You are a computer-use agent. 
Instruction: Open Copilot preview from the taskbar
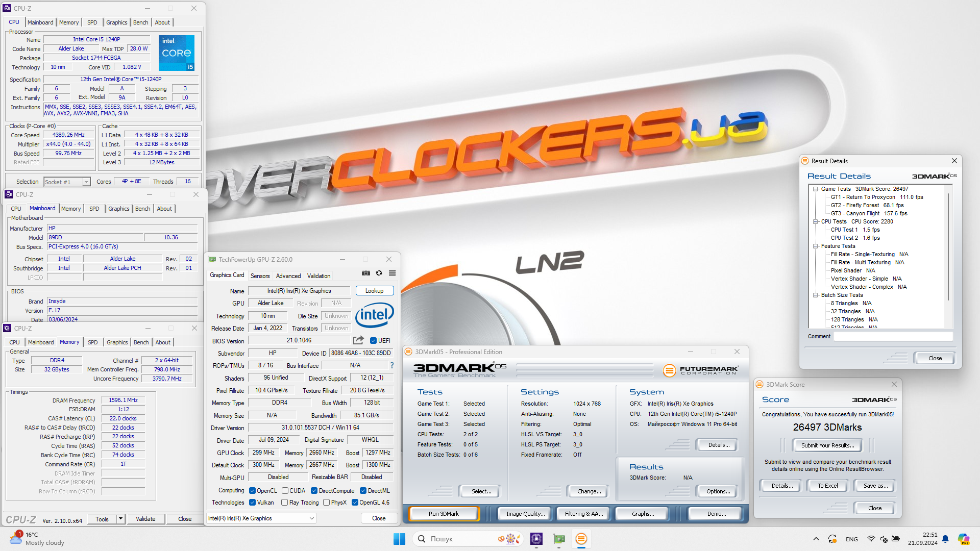963,539
